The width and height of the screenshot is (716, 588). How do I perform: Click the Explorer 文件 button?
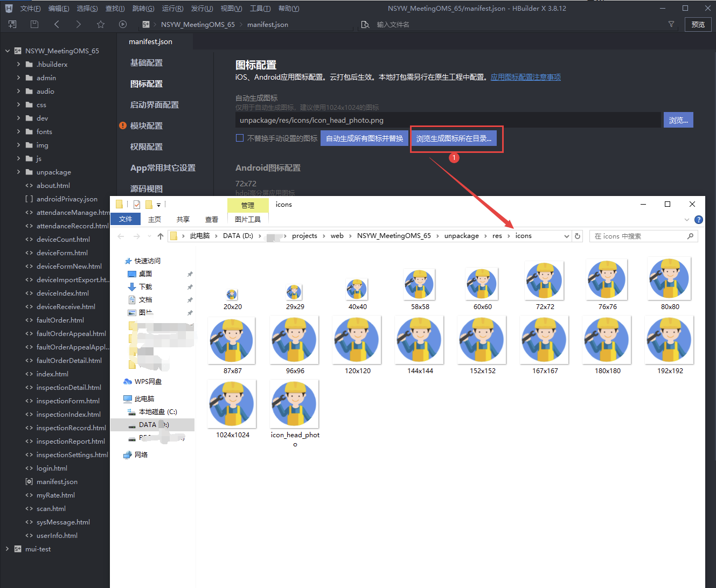[126, 219]
